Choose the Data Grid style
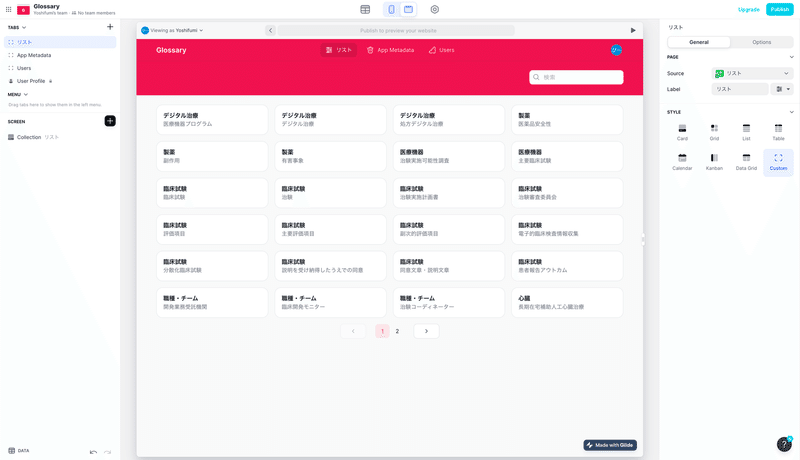 tap(746, 162)
